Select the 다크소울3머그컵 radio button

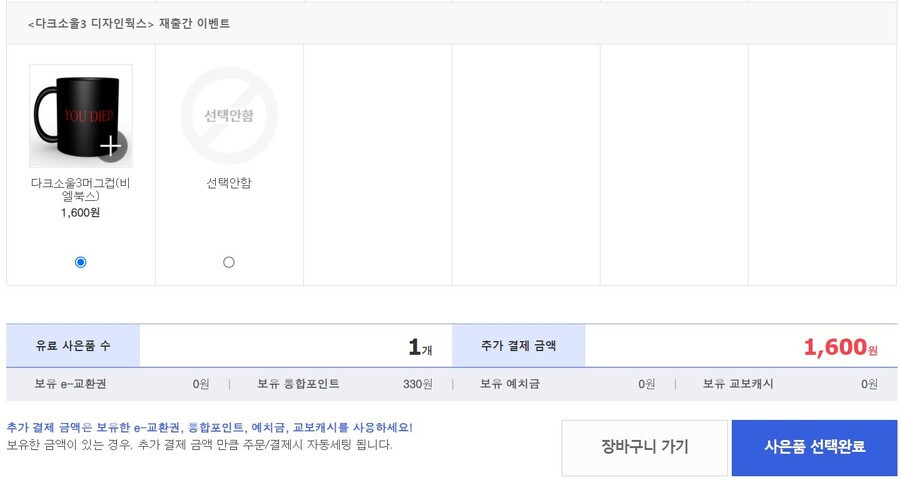[80, 262]
